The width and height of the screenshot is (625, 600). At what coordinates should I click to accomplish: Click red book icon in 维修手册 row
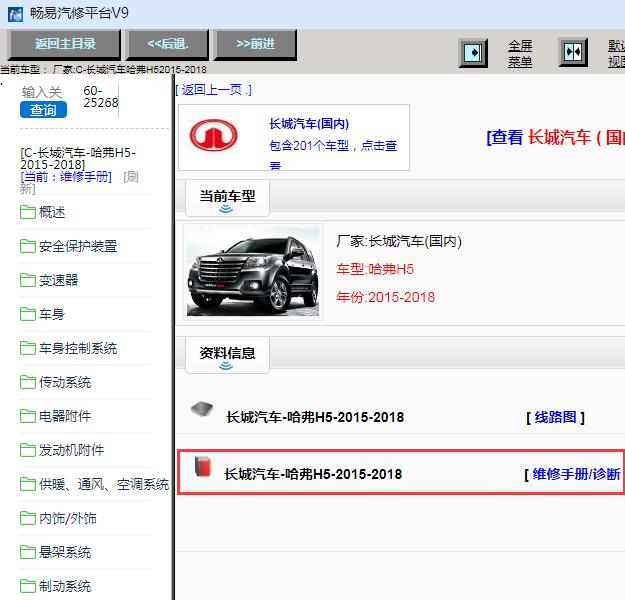tap(203, 466)
